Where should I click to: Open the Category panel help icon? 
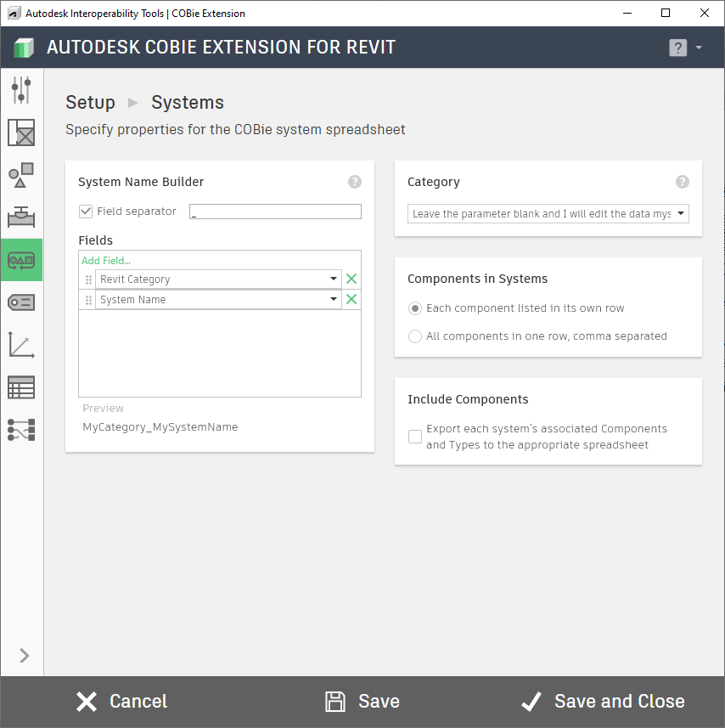pyautogui.click(x=683, y=182)
